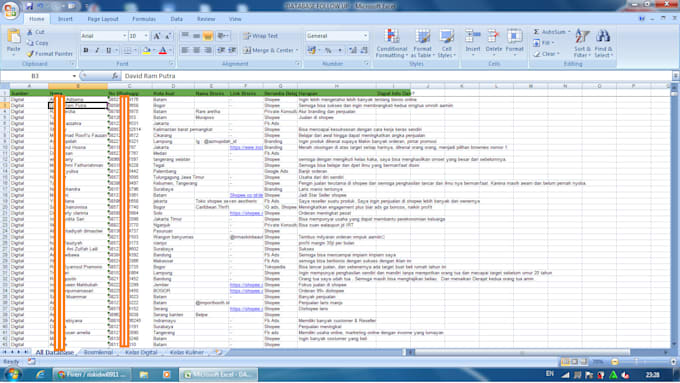Copy the selected cell

click(x=37, y=43)
